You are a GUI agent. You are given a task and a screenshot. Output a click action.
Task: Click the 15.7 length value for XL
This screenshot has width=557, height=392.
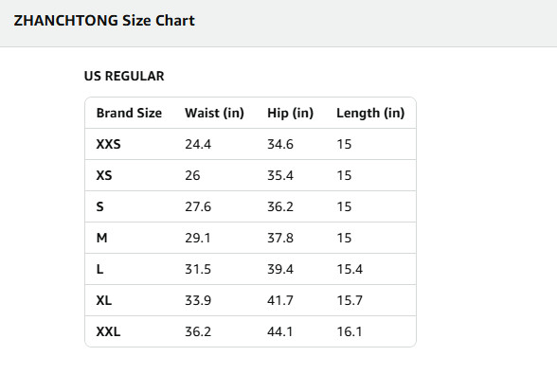pos(350,300)
